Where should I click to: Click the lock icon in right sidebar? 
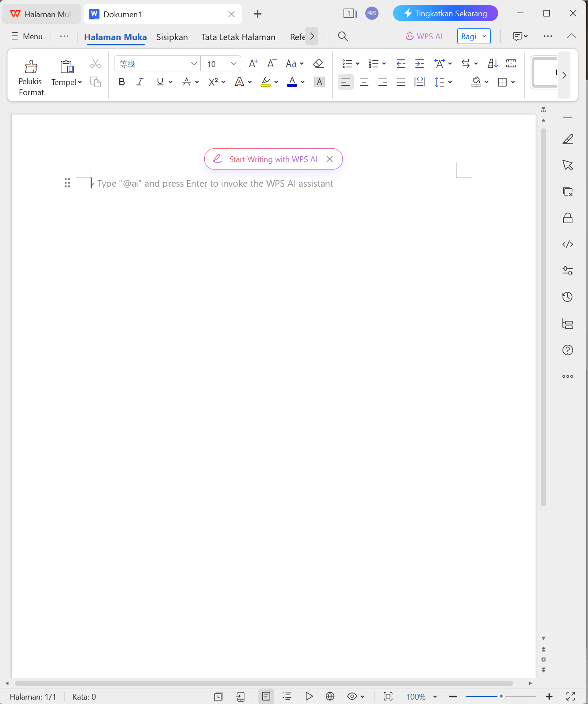(x=568, y=218)
